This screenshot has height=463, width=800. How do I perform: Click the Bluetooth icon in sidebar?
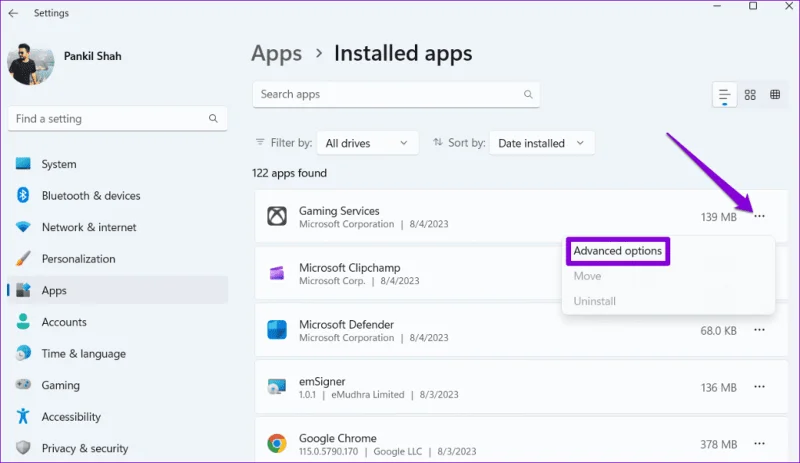pos(23,195)
